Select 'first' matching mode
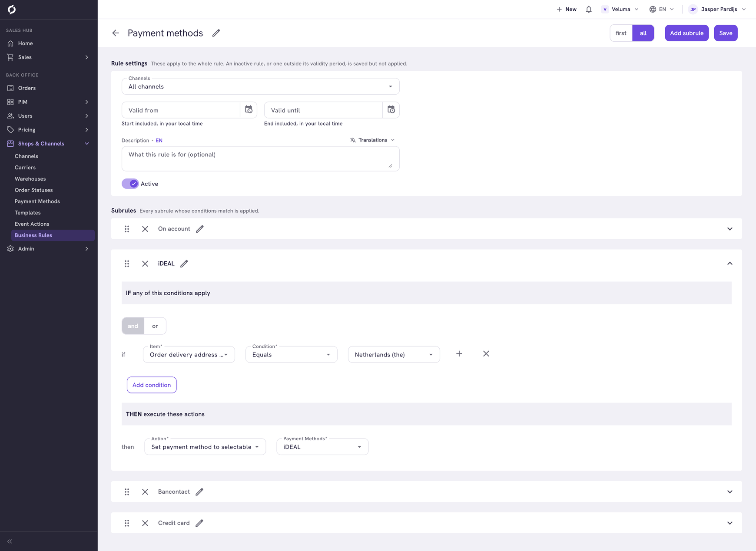The width and height of the screenshot is (756, 551). [x=621, y=33]
